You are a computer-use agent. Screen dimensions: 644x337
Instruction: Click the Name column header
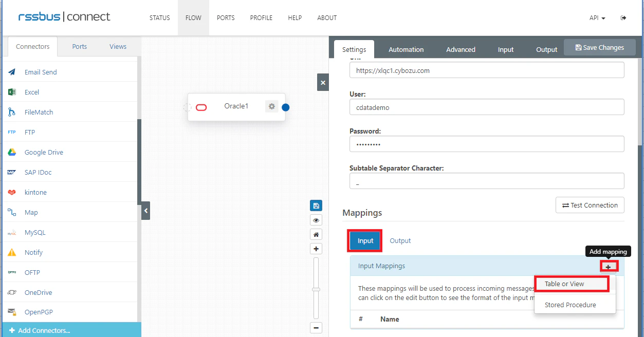point(390,319)
